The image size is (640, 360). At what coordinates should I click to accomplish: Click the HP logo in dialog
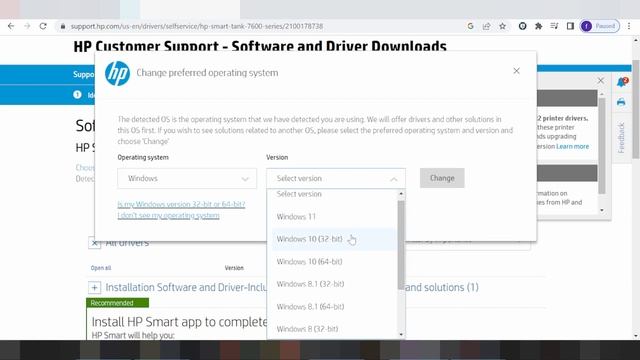(x=118, y=73)
